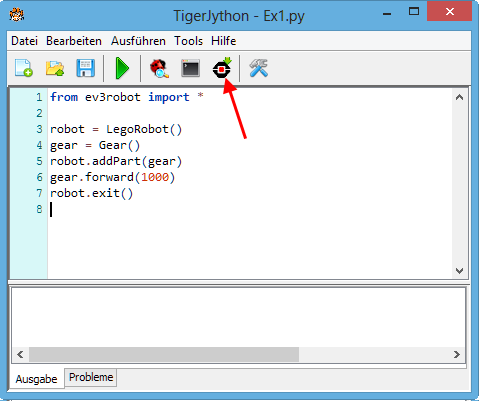
Task: Download program to EV3 robot icon
Action: 222,68
